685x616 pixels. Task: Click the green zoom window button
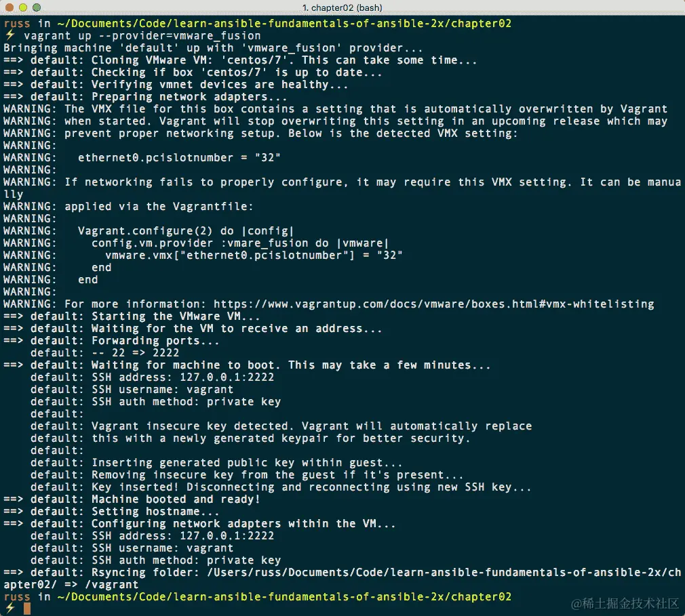click(x=37, y=7)
